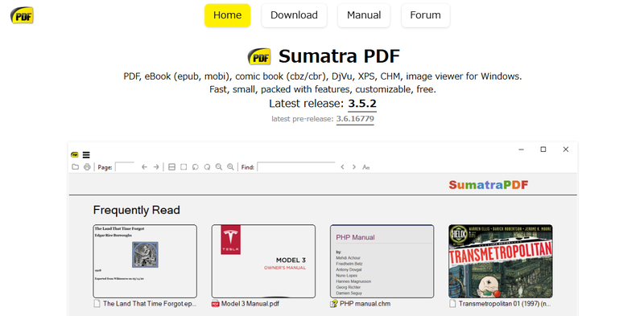
Task: Click the document icon beside Transmetropolitan 01
Action: coord(452,304)
